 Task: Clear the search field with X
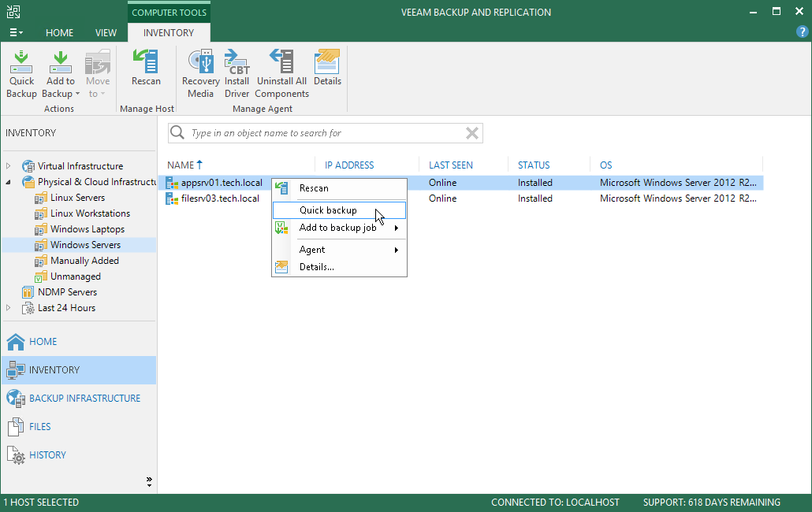(x=471, y=133)
